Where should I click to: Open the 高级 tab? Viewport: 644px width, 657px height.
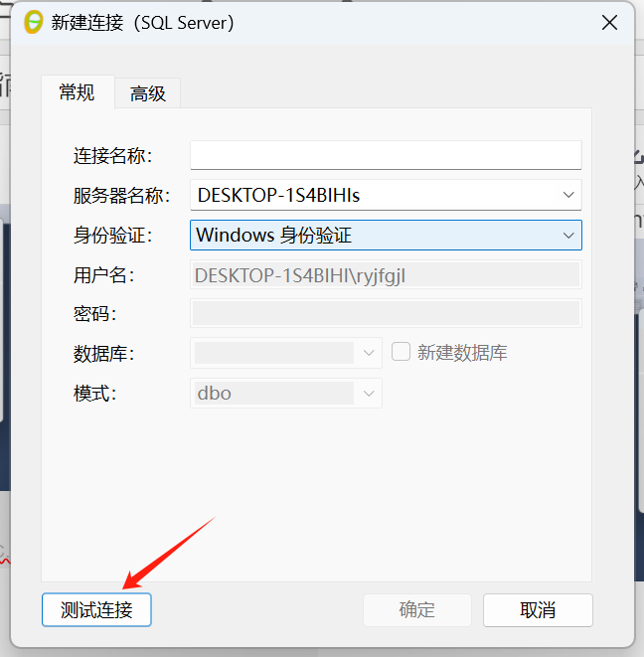147,93
